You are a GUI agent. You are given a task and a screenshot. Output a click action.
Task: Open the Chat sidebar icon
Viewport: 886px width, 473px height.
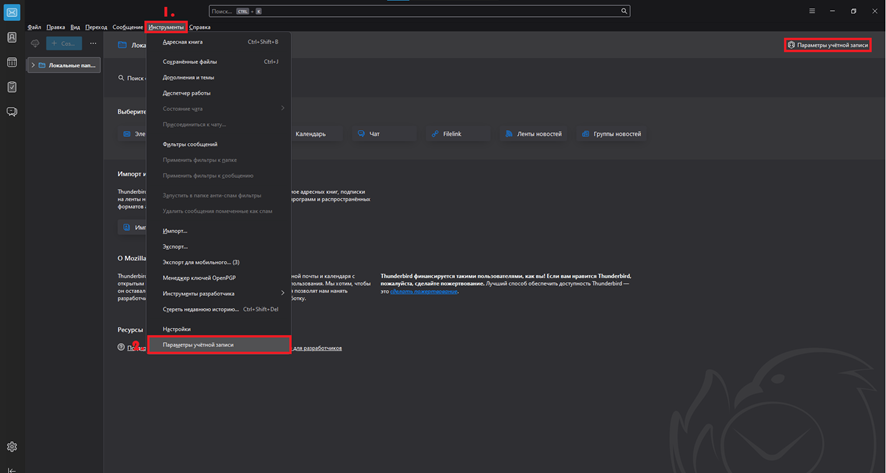(12, 111)
